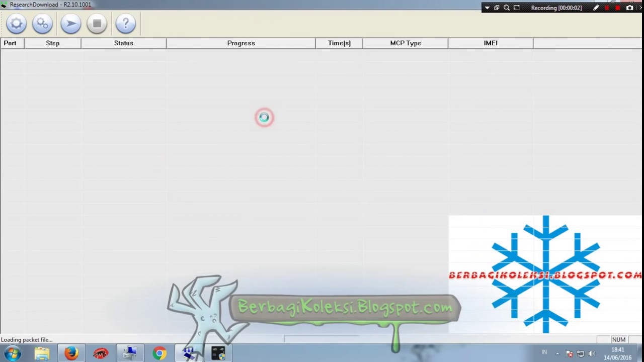Screen dimensions: 644x362
Task: Click the 'Loading packet file...' status text
Action: 27,339
